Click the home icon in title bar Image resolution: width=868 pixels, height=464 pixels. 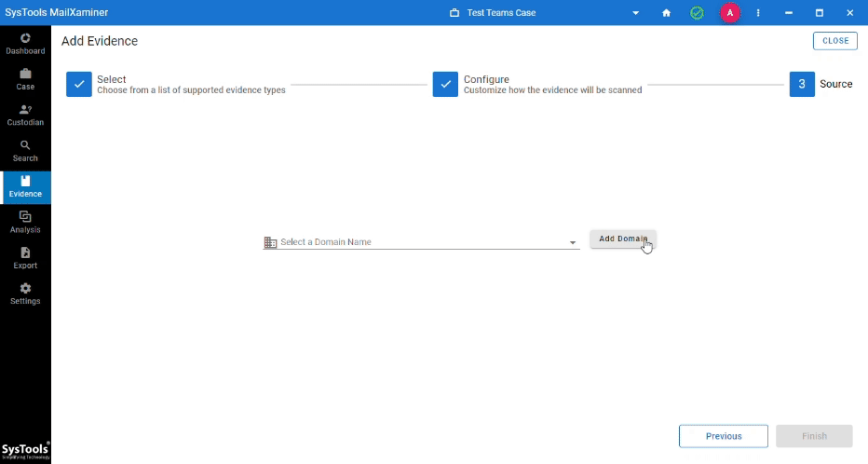click(x=667, y=13)
